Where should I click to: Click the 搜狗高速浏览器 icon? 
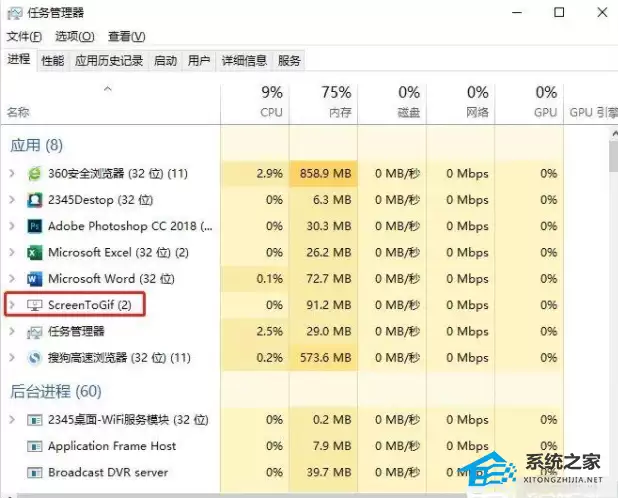[34, 358]
